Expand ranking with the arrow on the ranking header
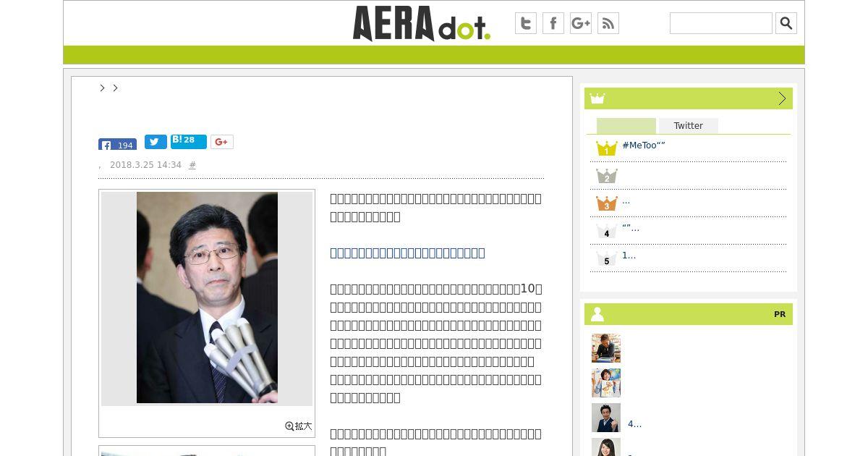Image resolution: width=868 pixels, height=456 pixels. pyautogui.click(x=782, y=98)
